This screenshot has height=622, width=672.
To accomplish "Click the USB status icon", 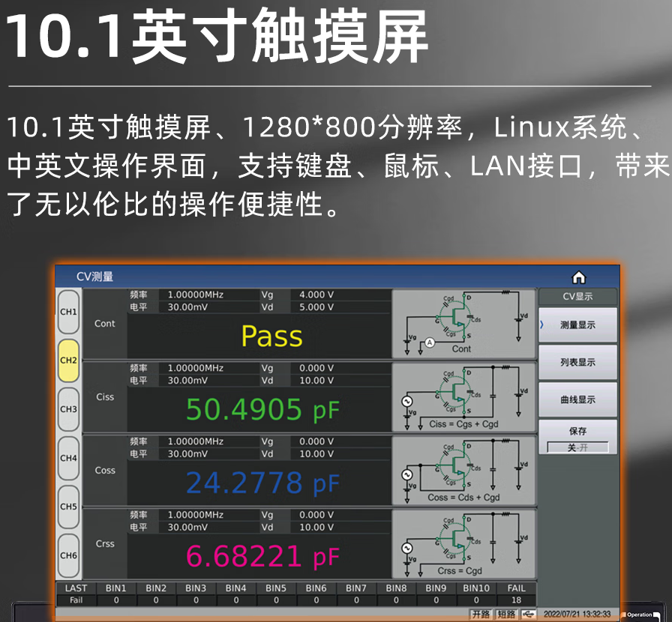I will tap(529, 615).
